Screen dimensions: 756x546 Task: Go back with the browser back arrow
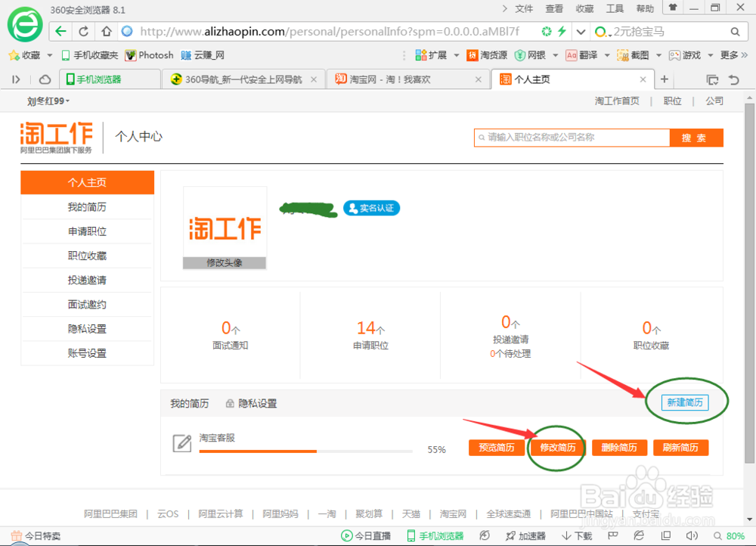(60, 31)
